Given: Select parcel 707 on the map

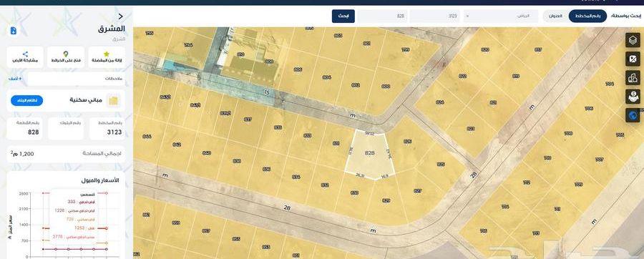Looking at the screenshot, I should [x=599, y=160].
